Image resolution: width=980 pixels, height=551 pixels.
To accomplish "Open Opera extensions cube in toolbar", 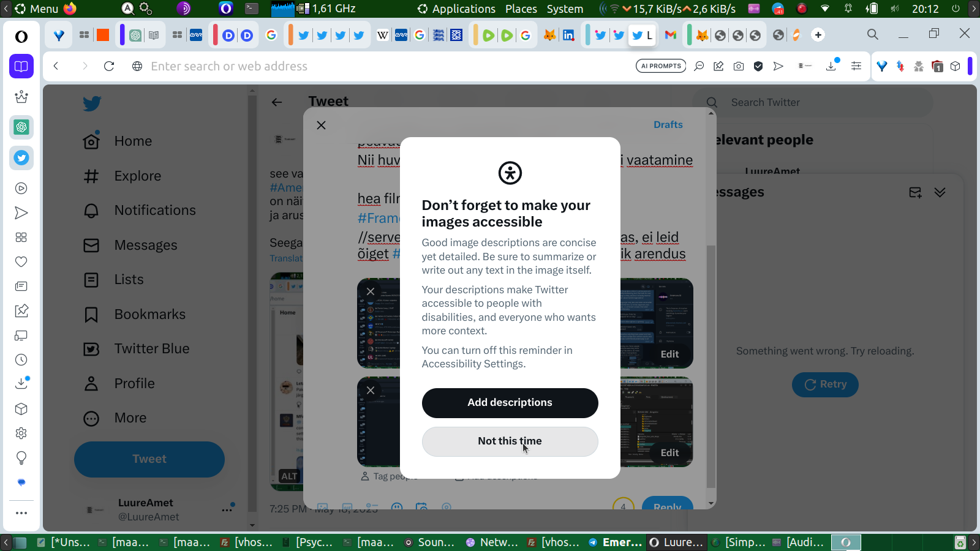I will click(x=956, y=66).
